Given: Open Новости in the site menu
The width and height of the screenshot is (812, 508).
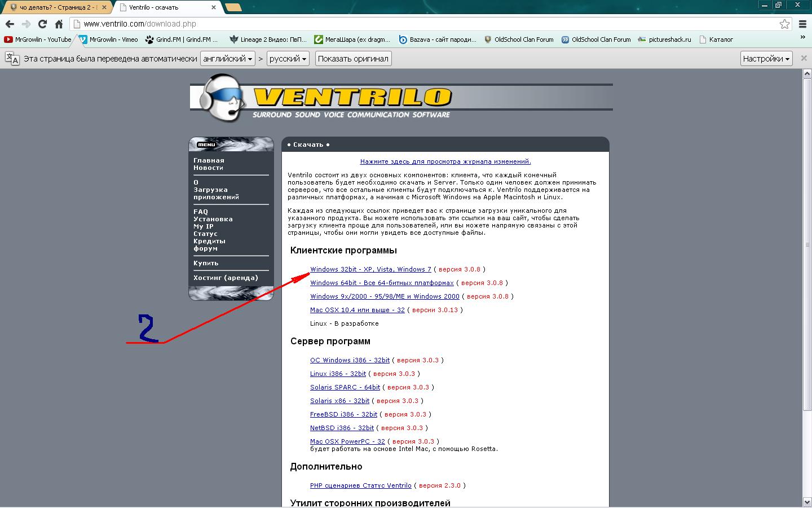Looking at the screenshot, I should pos(208,168).
